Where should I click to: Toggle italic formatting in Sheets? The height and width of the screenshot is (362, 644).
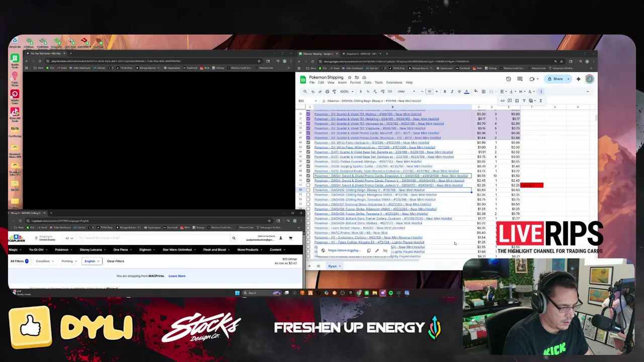coord(452,92)
